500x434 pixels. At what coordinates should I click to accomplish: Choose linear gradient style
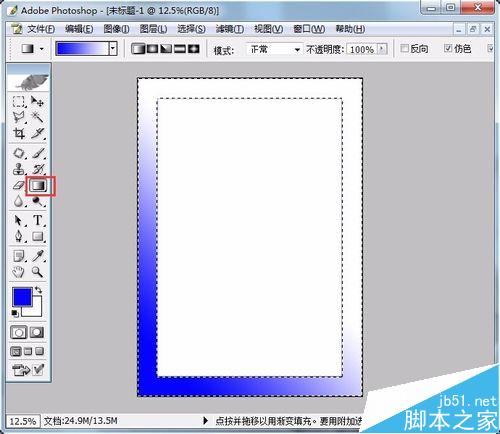pos(138,49)
